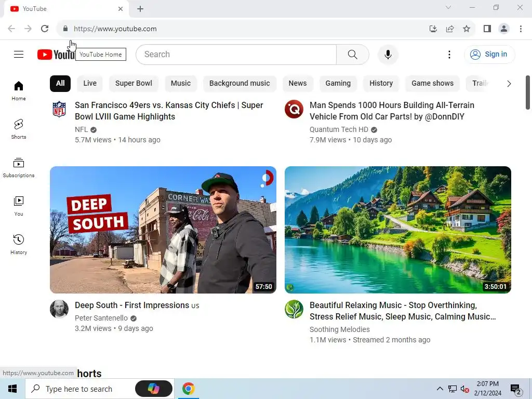Open Chrome profile icon

(x=504, y=29)
